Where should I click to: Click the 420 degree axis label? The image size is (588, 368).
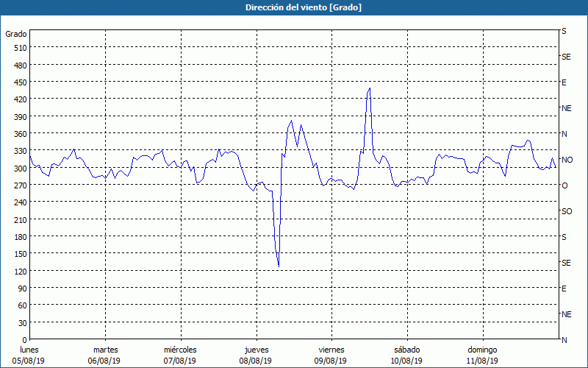pyautogui.click(x=21, y=99)
